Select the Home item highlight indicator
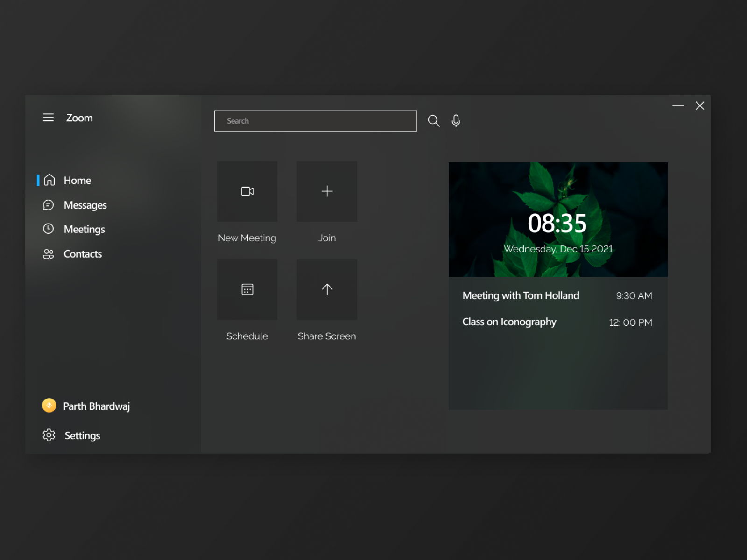This screenshot has height=560, width=747. pos(39,180)
